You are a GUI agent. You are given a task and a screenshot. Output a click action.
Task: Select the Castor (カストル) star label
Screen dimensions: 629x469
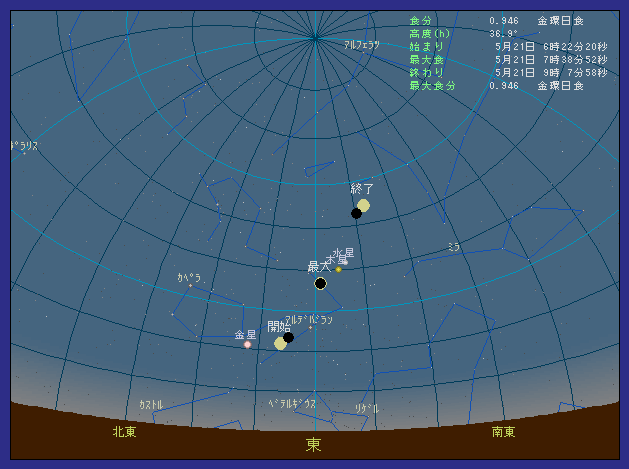pyautogui.click(x=151, y=405)
